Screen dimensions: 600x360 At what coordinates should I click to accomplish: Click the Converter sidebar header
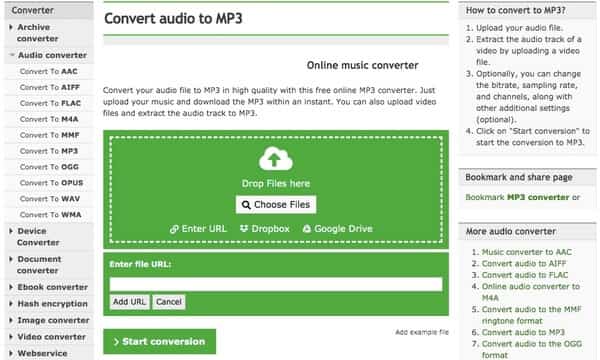click(x=33, y=10)
